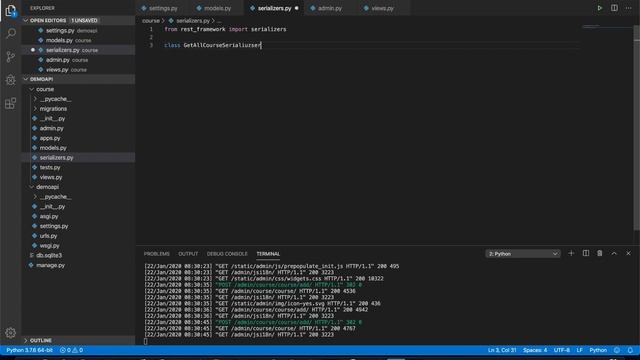Open models.py in Open Editors list
This screenshot has height=360, width=640.
pos(78,40)
